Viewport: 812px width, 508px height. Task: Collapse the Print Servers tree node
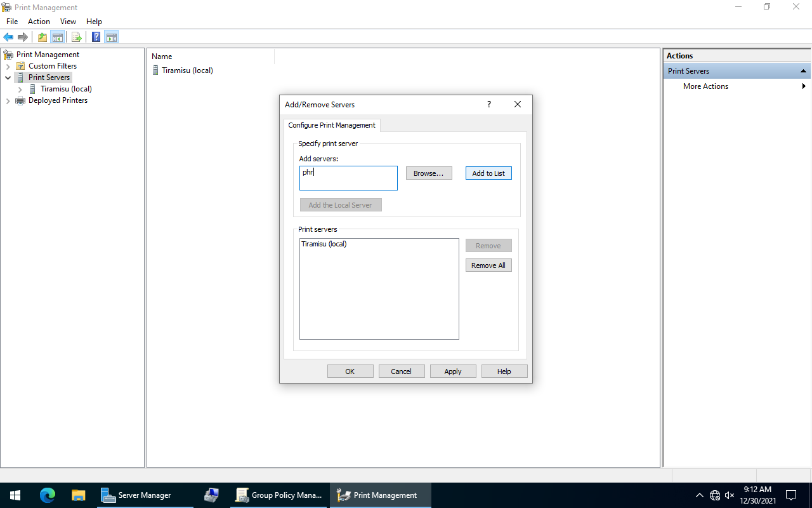(8, 77)
